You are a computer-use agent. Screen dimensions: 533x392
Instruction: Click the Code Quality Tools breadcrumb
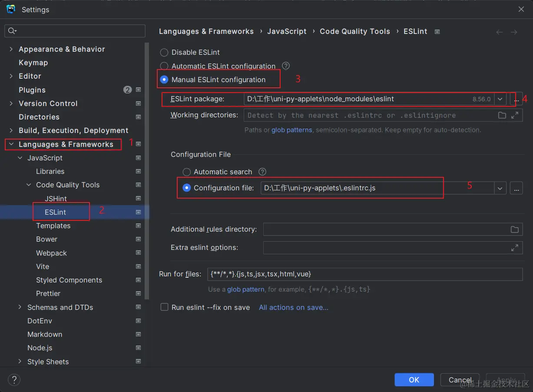point(355,31)
